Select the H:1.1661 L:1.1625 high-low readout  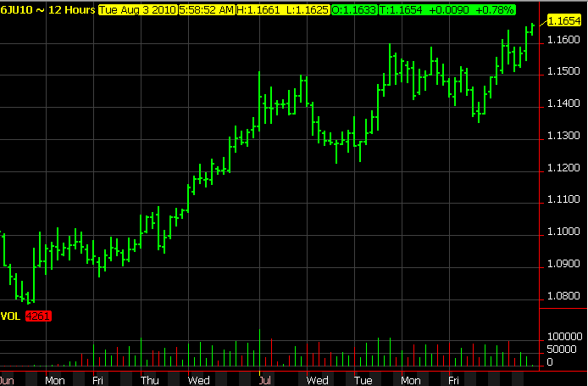pos(283,10)
